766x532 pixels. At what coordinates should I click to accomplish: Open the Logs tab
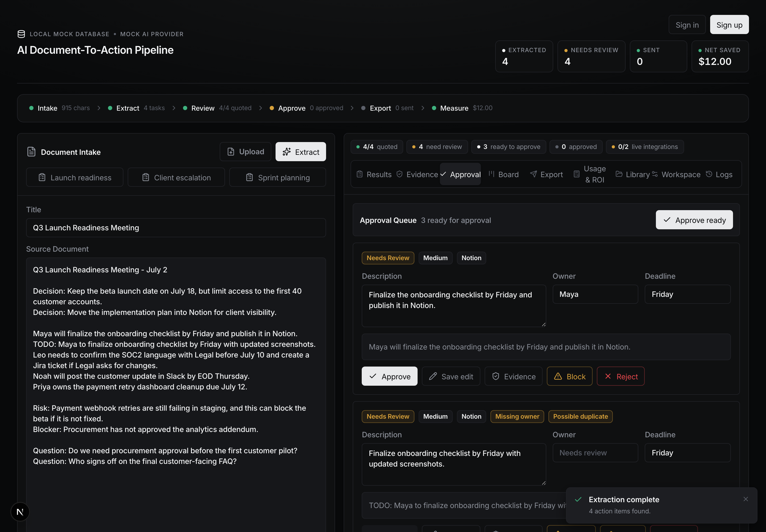719,174
